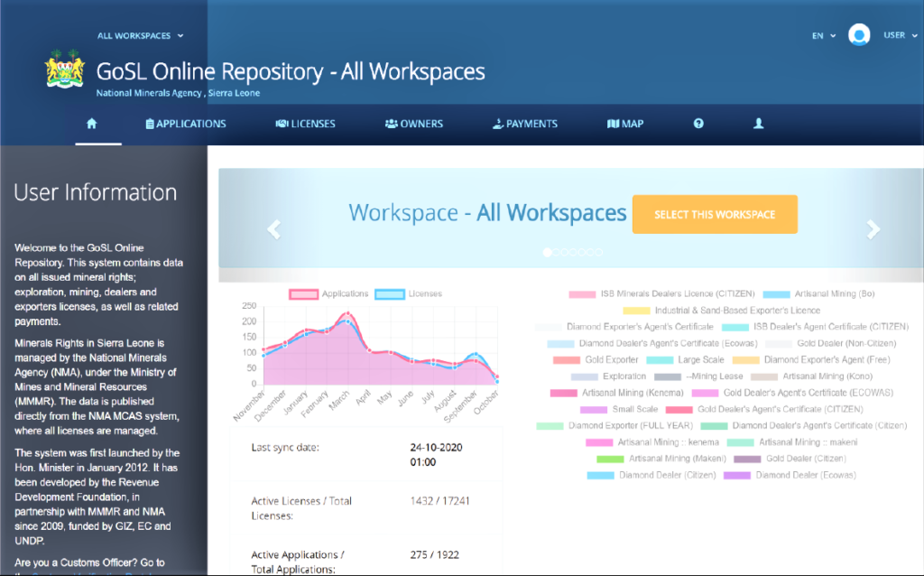Hide Artisanal Mining (Kenema) legend series

617,393
